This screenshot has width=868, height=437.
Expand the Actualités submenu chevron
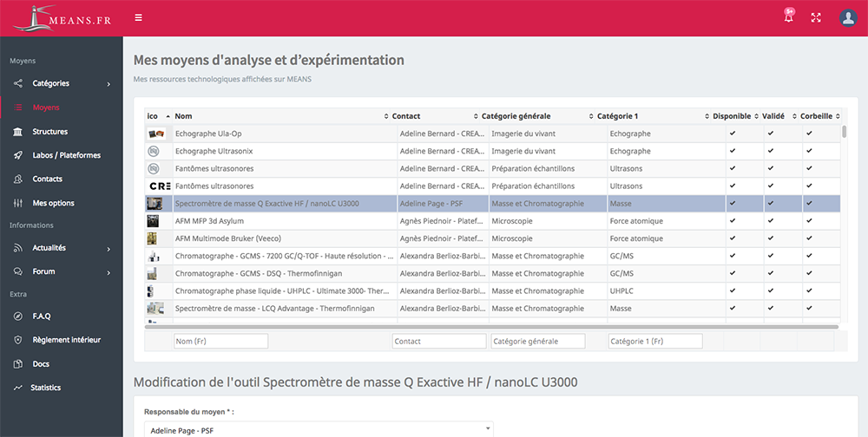click(108, 249)
